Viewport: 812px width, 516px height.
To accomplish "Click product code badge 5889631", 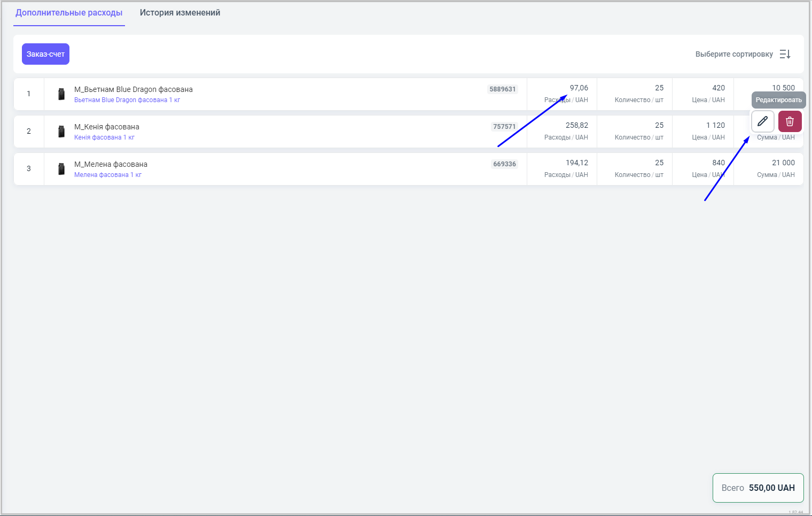I will click(x=503, y=89).
